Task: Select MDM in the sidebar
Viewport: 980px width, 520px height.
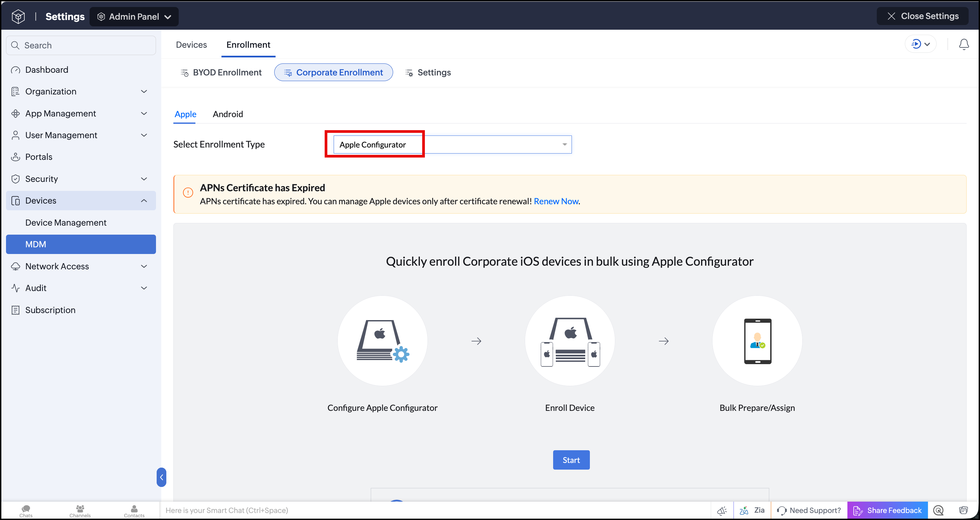Action: [x=80, y=244]
